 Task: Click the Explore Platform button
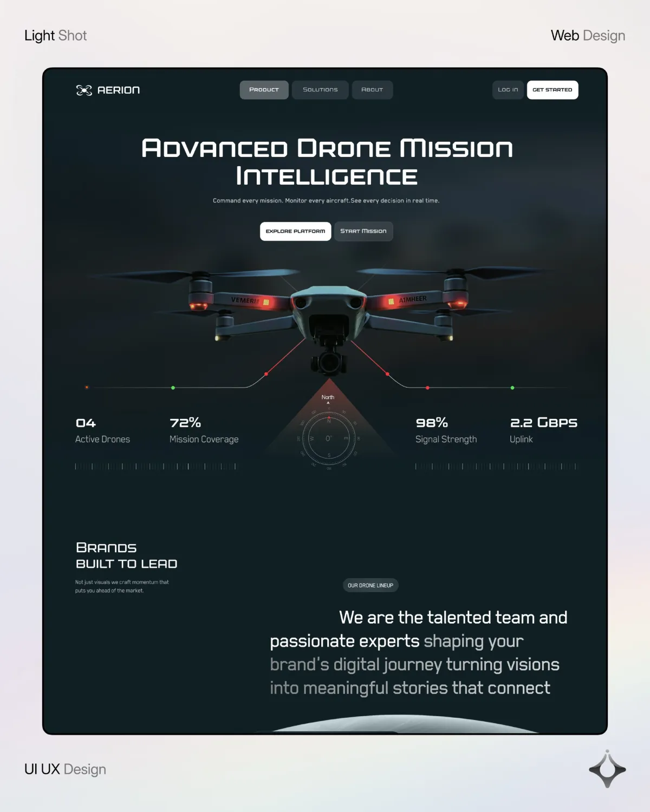pos(295,231)
